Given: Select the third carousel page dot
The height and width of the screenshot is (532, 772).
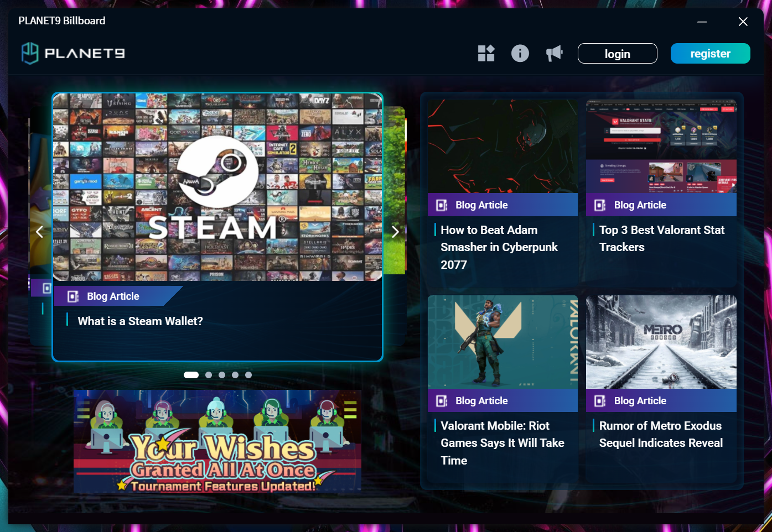Looking at the screenshot, I should pos(222,375).
